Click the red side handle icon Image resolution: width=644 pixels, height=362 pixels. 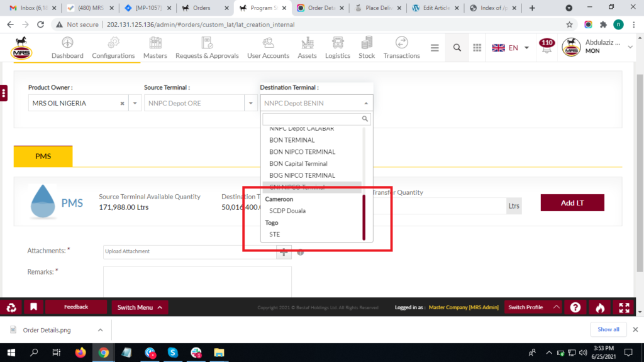tap(4, 93)
